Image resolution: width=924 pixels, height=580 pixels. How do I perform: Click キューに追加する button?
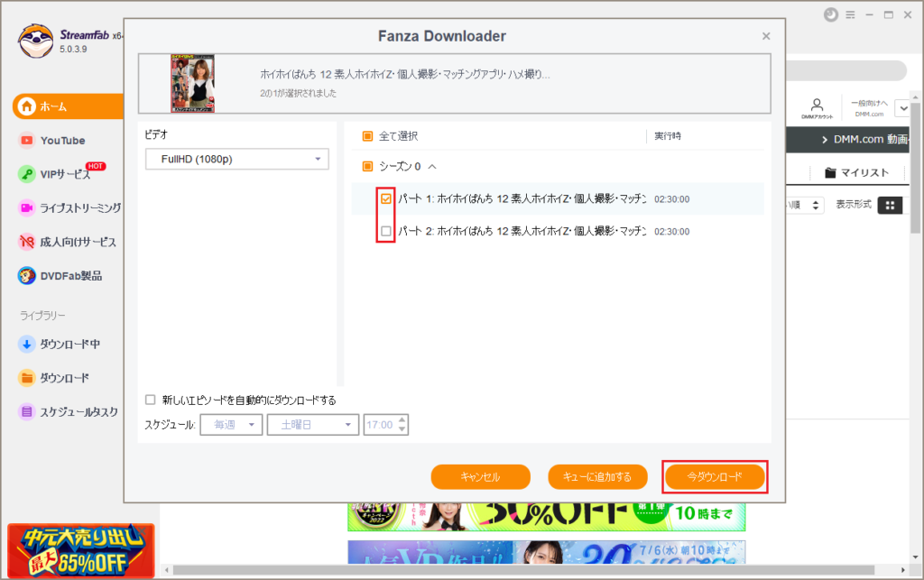597,477
